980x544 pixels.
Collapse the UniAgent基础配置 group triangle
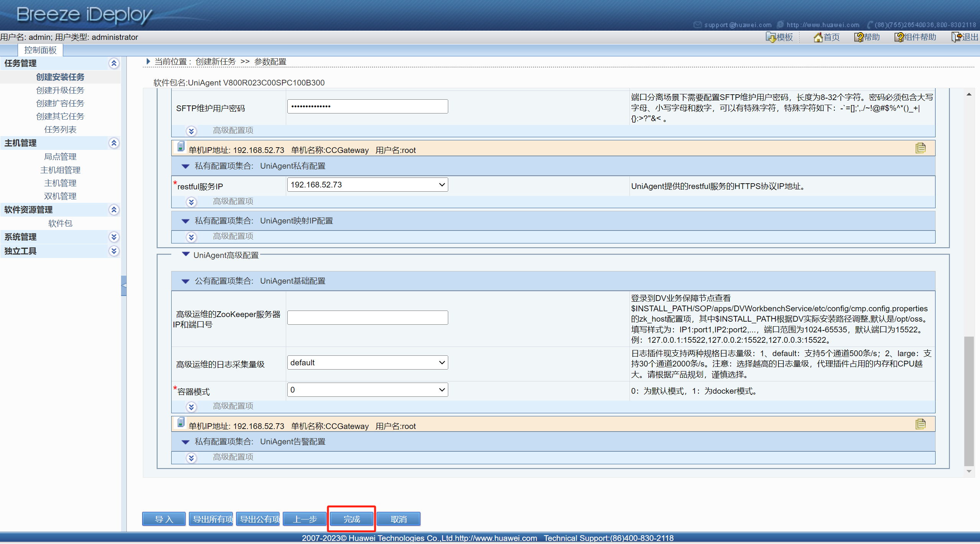click(185, 281)
